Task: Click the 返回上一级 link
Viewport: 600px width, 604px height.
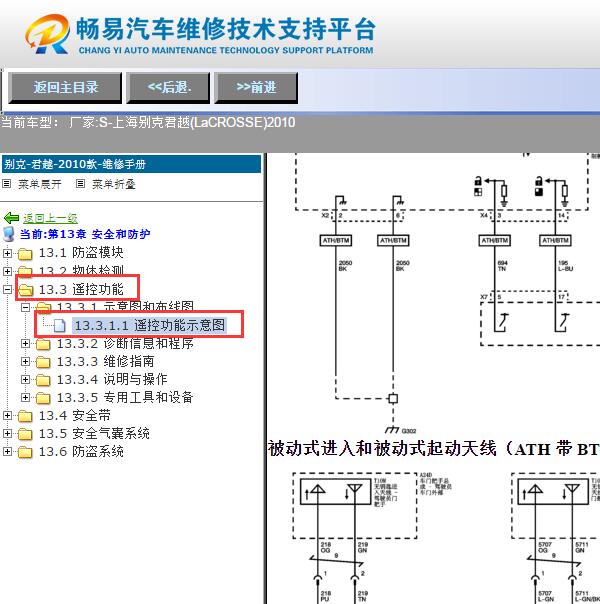Action: click(50, 218)
